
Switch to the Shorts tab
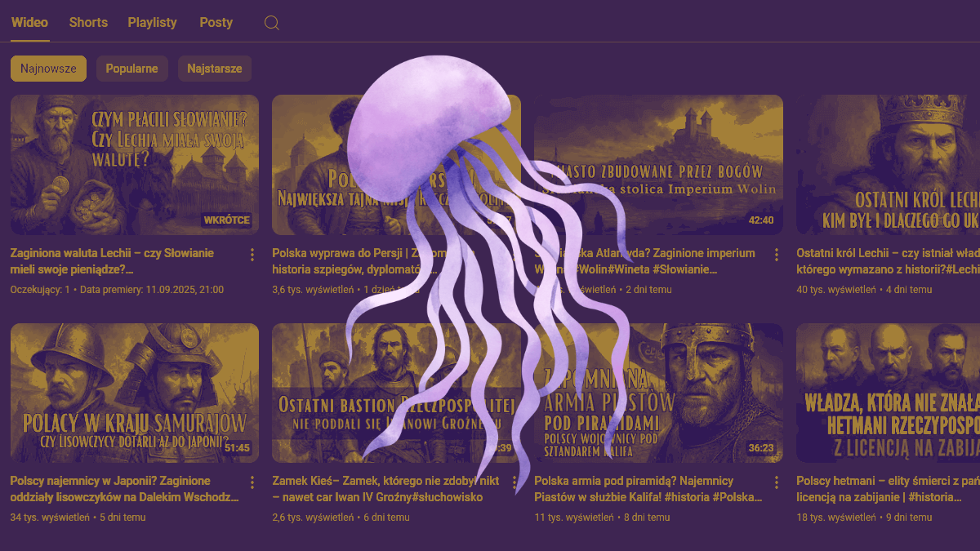click(88, 23)
